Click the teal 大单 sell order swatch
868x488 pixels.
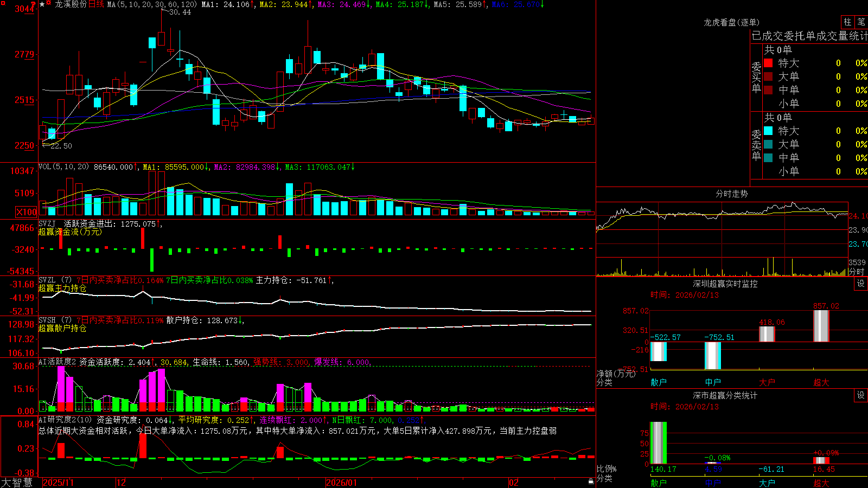(768, 144)
